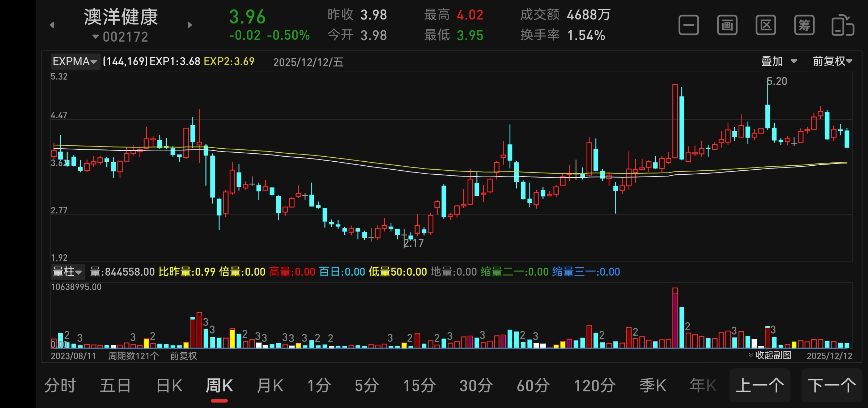Open the 前复权 adjustment dropdown
The height and width of the screenshot is (408, 868).
pyautogui.click(x=832, y=61)
